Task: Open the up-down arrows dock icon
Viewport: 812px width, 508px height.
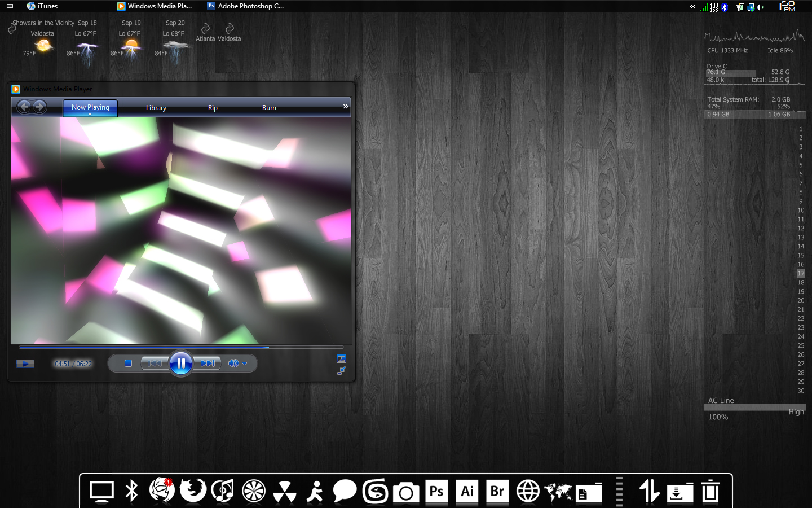Action: click(x=650, y=491)
